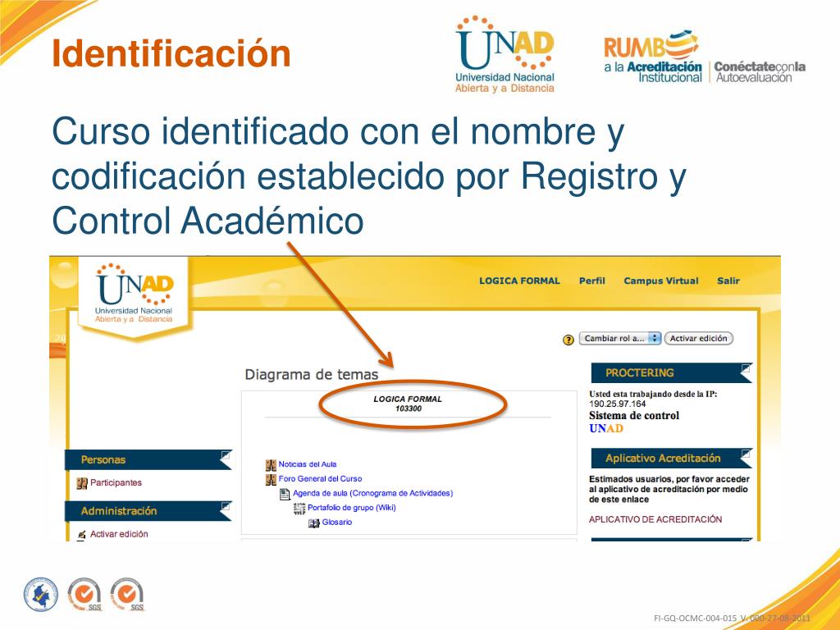Open the Foro General del Curso link

point(321,479)
